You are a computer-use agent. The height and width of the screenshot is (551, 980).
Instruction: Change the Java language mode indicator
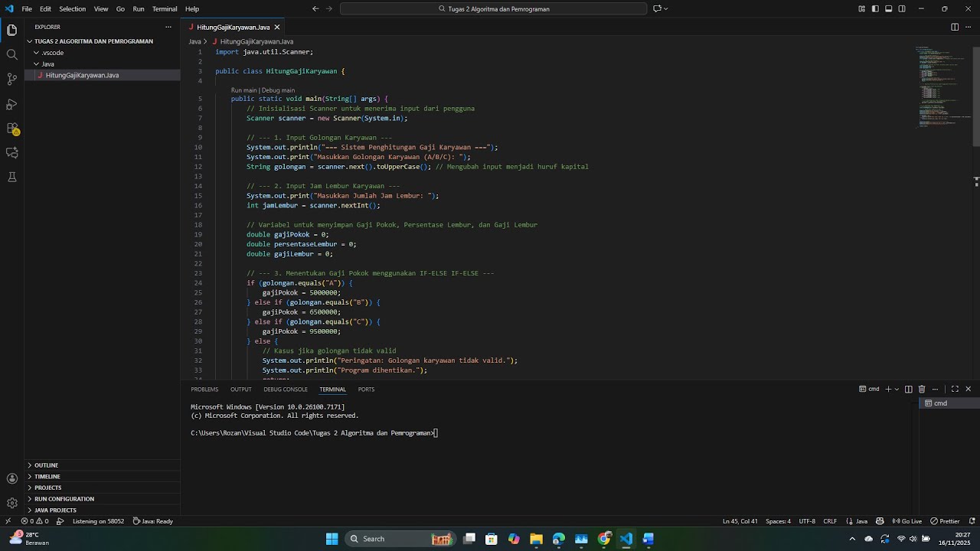click(x=861, y=521)
